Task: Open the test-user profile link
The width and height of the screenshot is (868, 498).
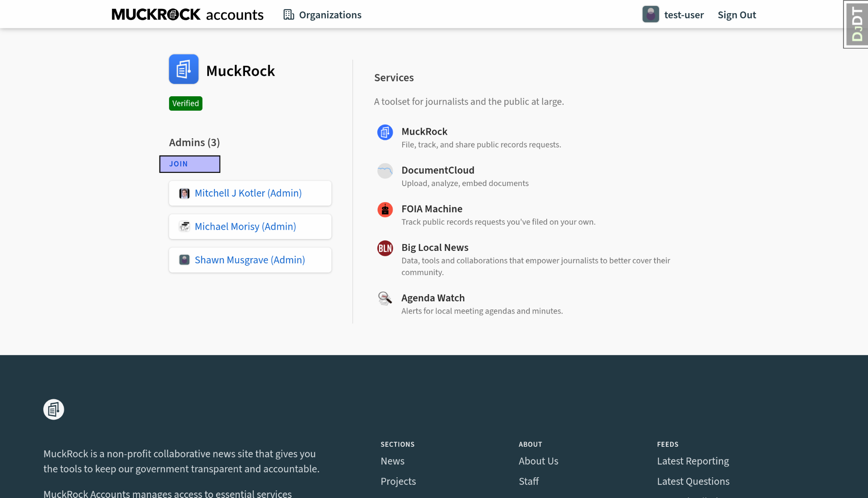Action: pos(684,15)
